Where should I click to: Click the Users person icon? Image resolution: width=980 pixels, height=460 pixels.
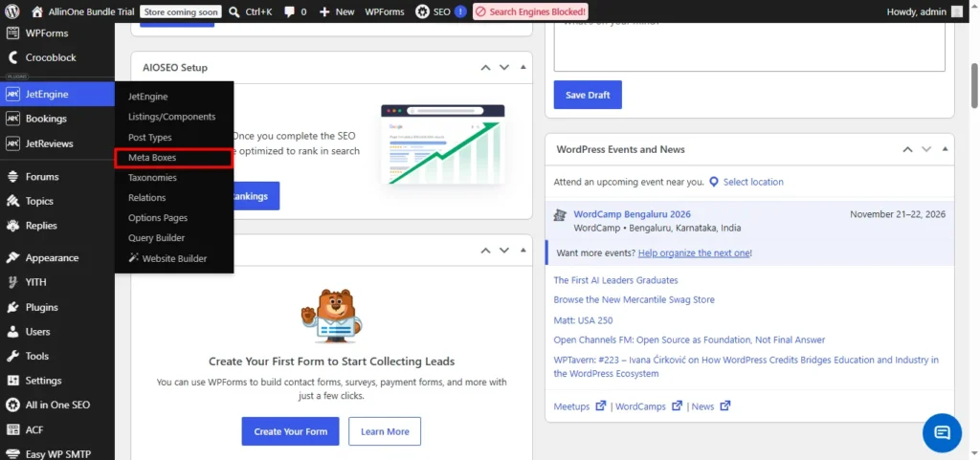coord(12,332)
